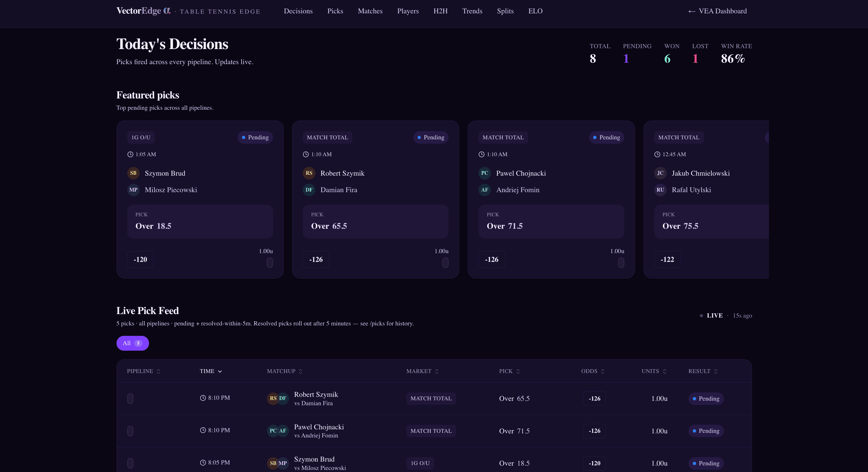Go to the ELO nav tab

[x=535, y=11]
